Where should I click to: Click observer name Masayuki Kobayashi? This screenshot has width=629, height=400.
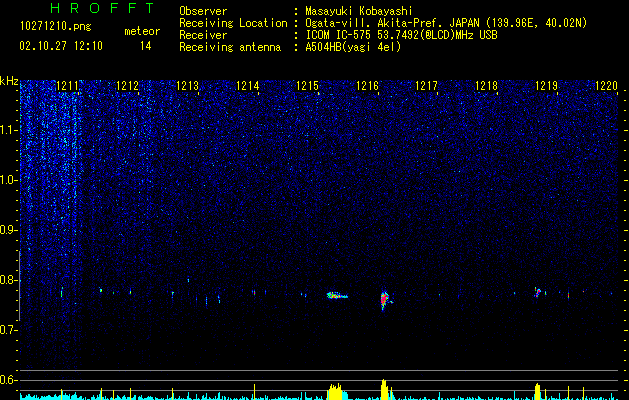pyautogui.click(x=359, y=11)
